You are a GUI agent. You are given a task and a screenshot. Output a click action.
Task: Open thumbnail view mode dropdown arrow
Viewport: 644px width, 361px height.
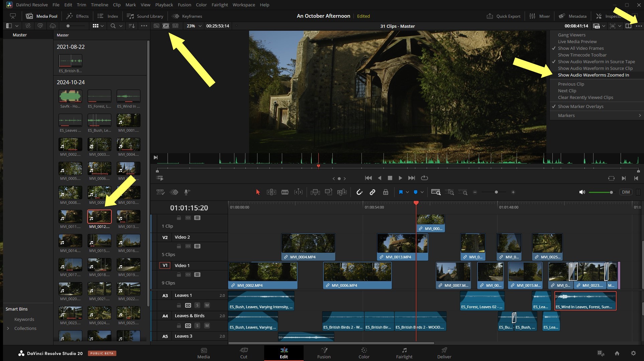(102, 26)
